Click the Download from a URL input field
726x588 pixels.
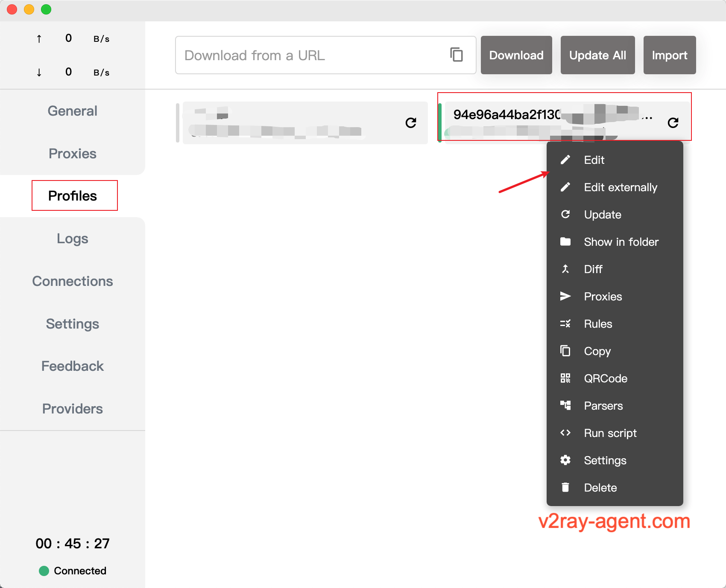tap(299, 55)
